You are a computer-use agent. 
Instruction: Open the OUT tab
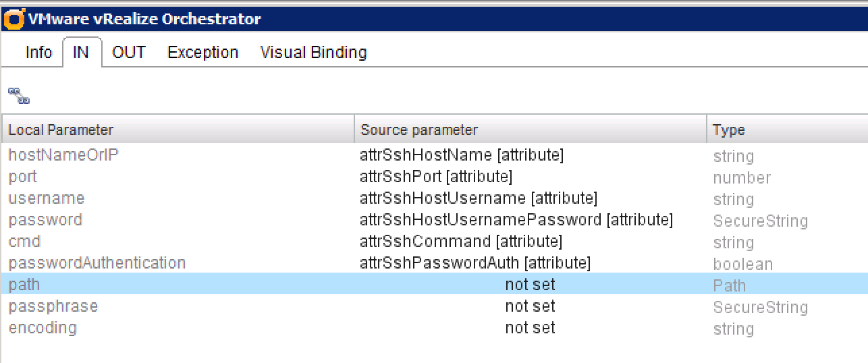[x=128, y=53]
